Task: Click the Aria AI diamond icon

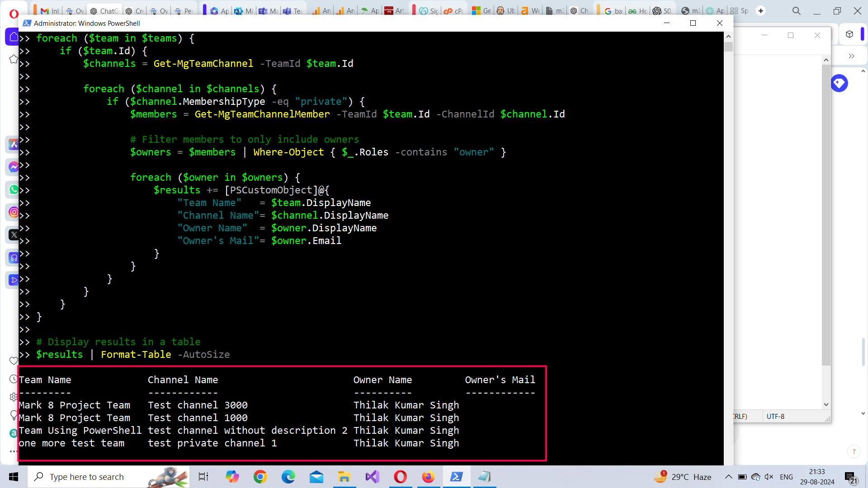Action: click(839, 83)
